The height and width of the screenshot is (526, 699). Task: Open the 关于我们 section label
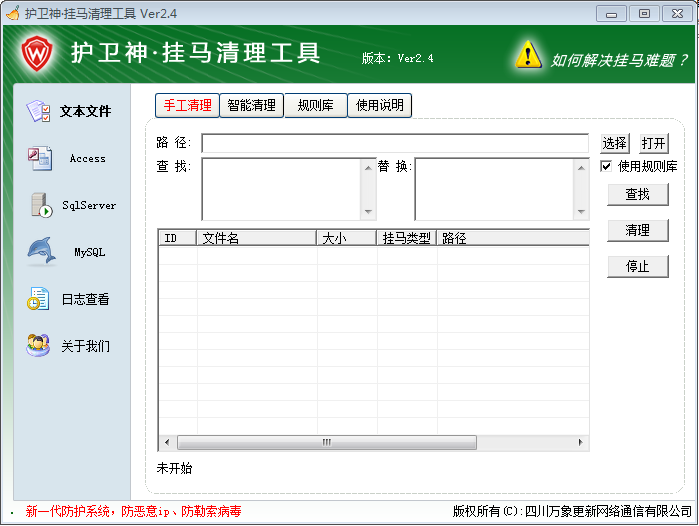(86, 346)
